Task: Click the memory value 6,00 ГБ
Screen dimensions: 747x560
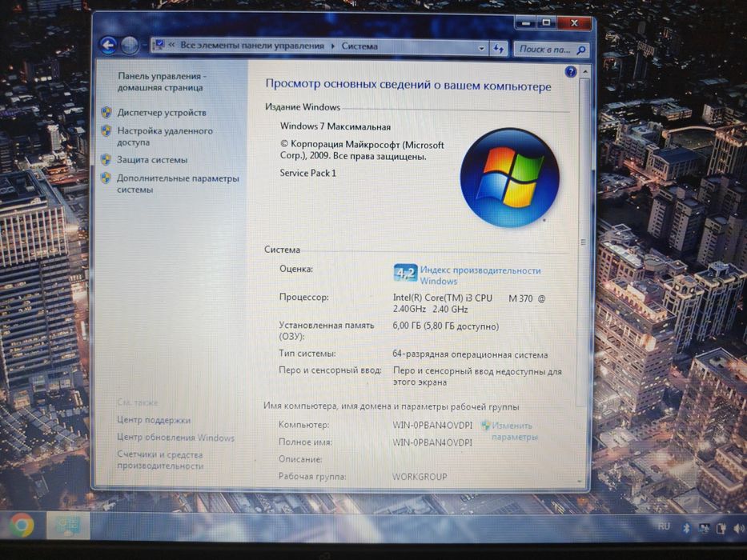Action: click(x=445, y=326)
